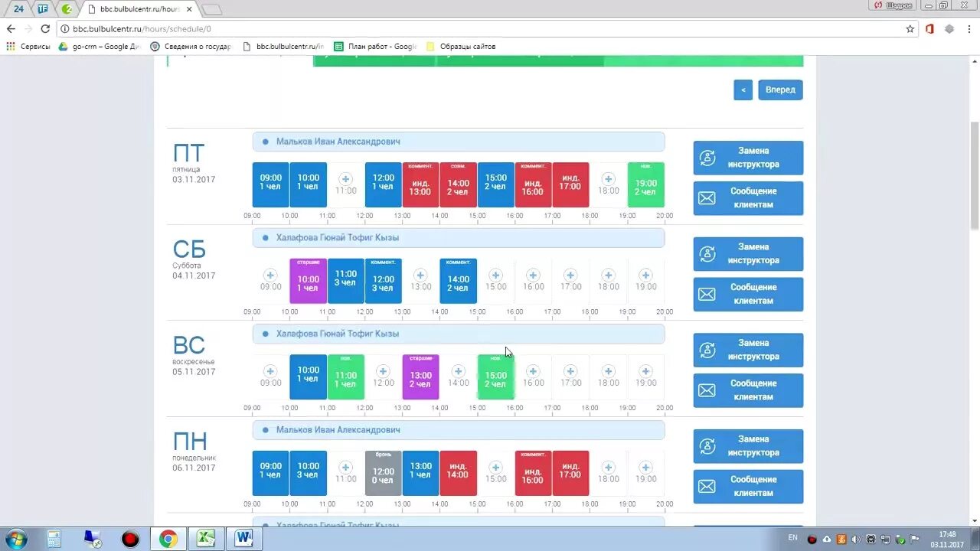The width and height of the screenshot is (980, 551).
Task: Click Сообщение клиентам for Saturday
Action: click(x=748, y=294)
